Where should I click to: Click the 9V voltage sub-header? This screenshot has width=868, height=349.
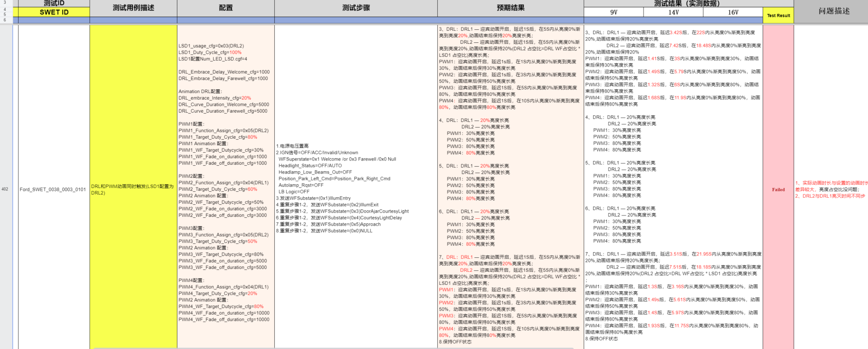click(614, 13)
